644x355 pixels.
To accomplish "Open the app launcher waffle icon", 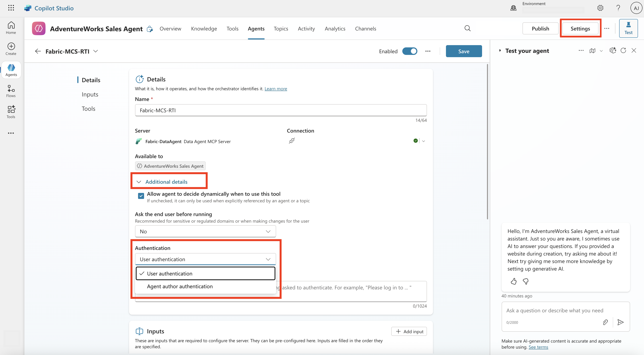I will (x=11, y=8).
